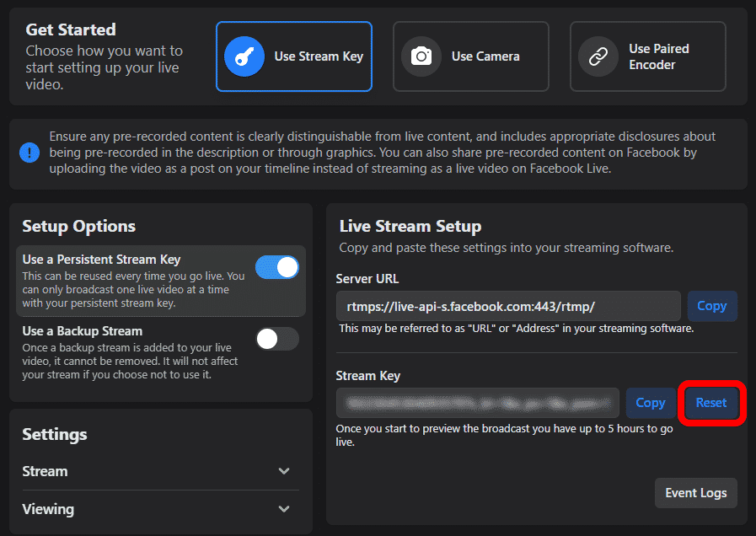
Task: Click 'Use a Backup Stream' heading
Action: point(83,331)
